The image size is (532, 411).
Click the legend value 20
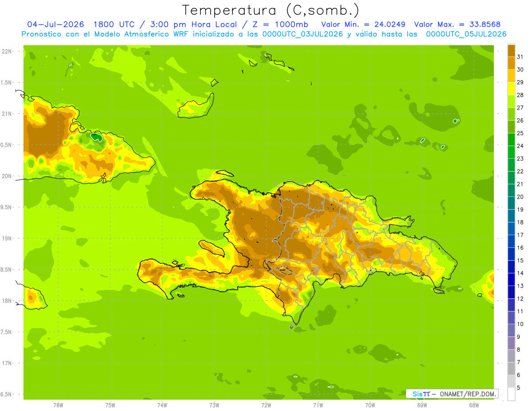(520, 197)
